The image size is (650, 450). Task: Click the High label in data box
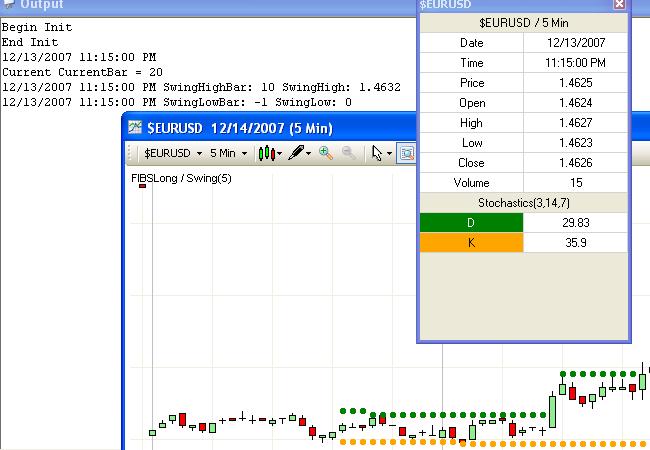click(x=472, y=123)
